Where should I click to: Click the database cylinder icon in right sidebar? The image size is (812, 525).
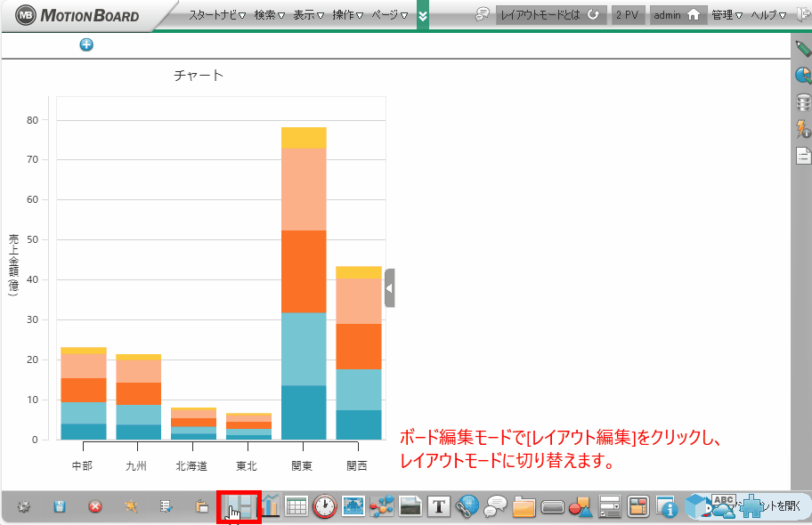pos(802,102)
